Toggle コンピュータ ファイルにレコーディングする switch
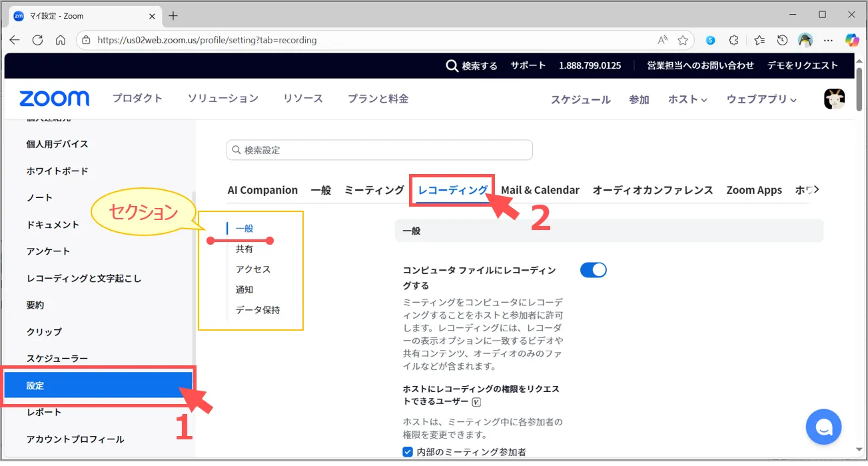This screenshot has height=466, width=868. pyautogui.click(x=594, y=270)
